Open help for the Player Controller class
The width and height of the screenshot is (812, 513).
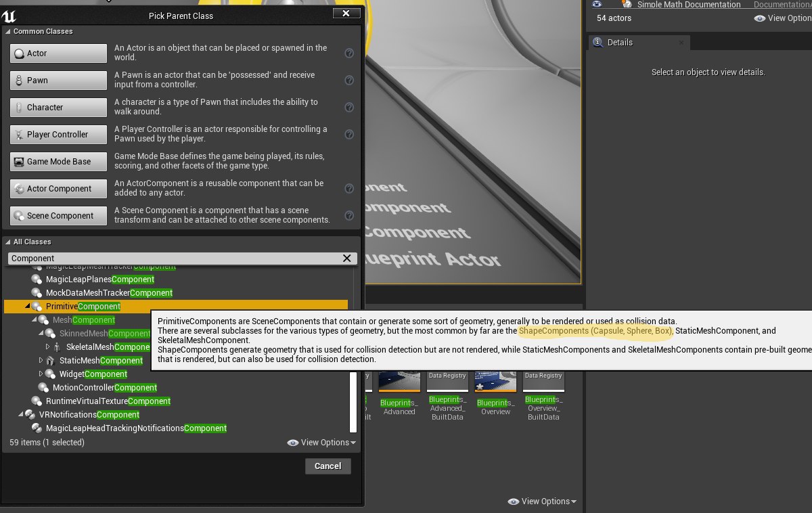(x=349, y=135)
